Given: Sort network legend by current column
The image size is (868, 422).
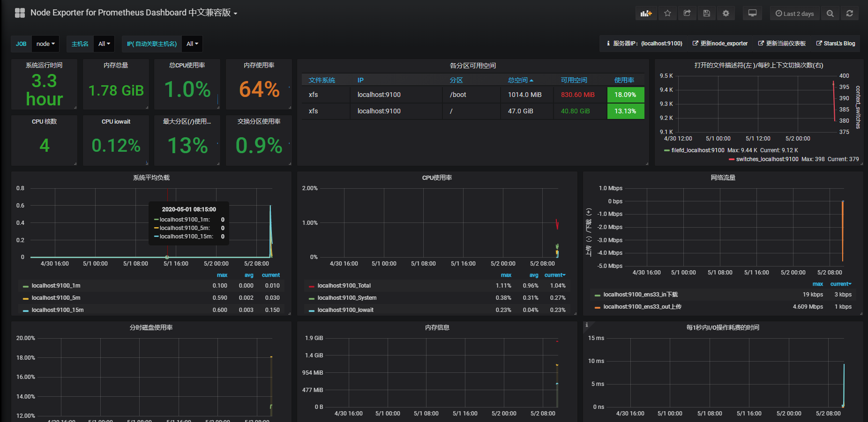Looking at the screenshot, I should pos(841,284).
